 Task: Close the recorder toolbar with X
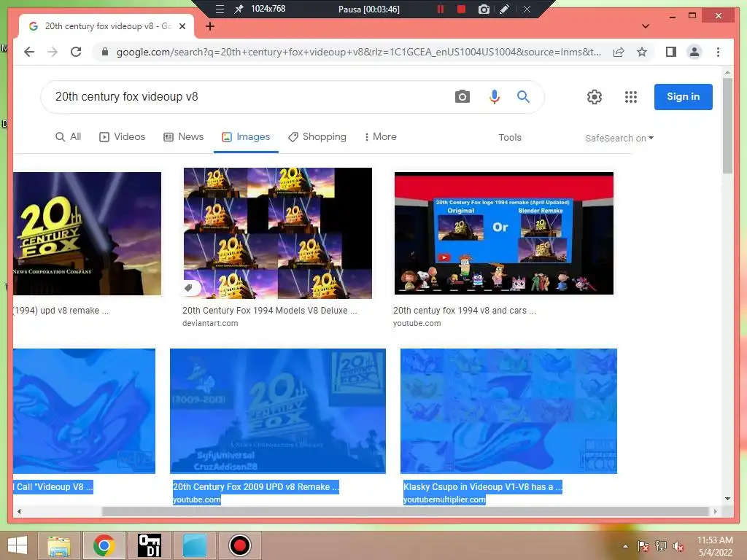pyautogui.click(x=527, y=9)
